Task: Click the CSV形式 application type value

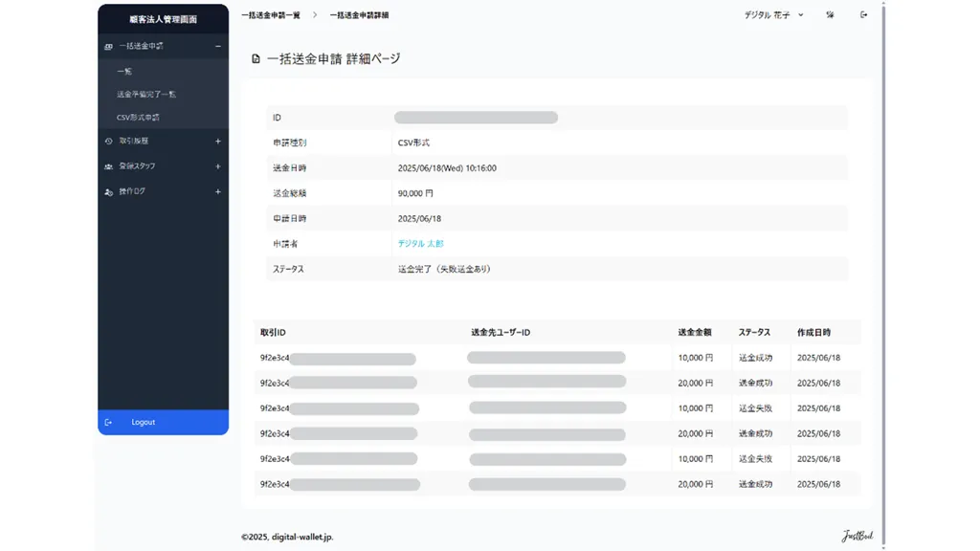Action: pyautogui.click(x=413, y=143)
